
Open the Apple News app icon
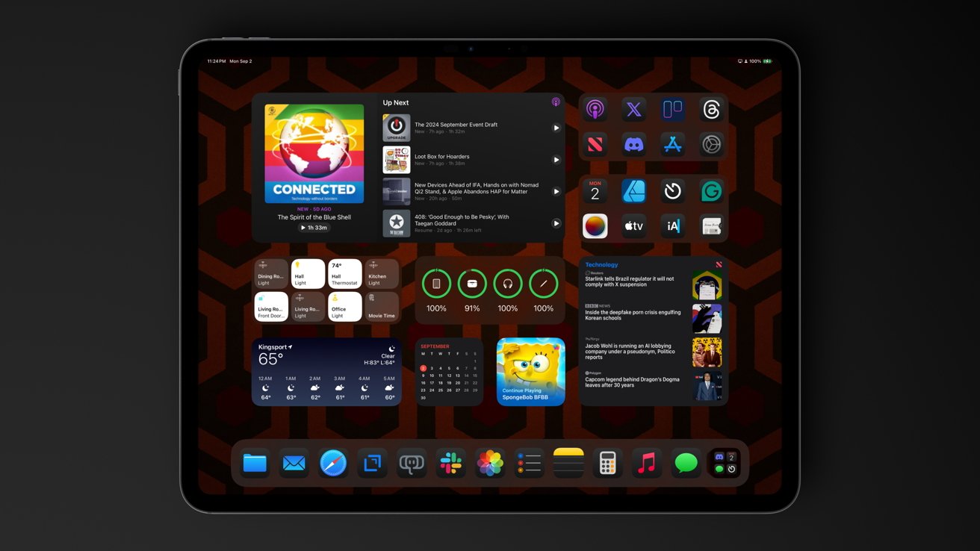[x=595, y=145]
